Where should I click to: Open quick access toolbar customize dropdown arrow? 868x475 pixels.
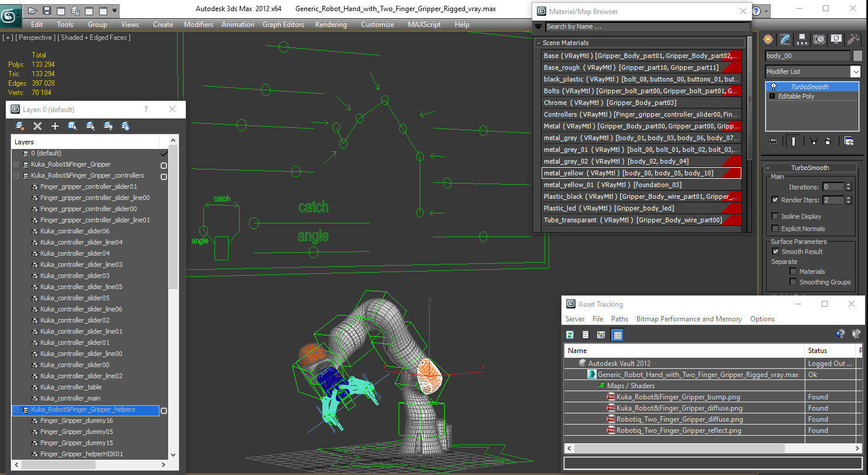tap(114, 11)
